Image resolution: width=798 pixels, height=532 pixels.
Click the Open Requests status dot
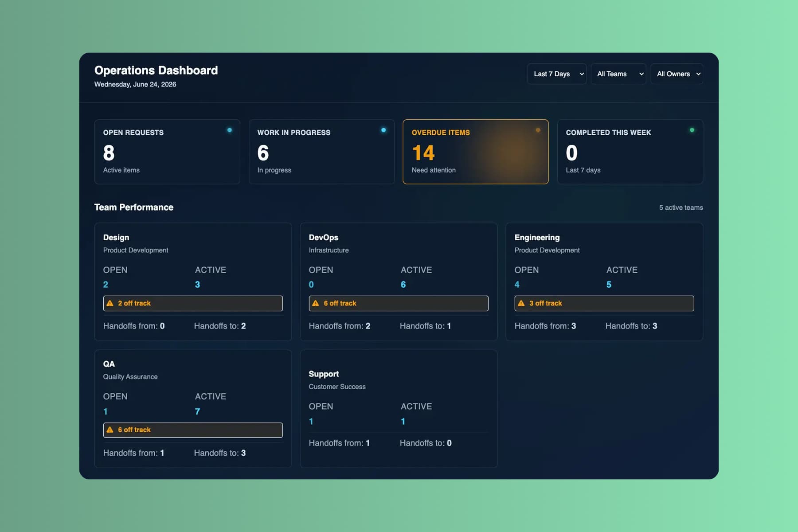click(x=229, y=130)
